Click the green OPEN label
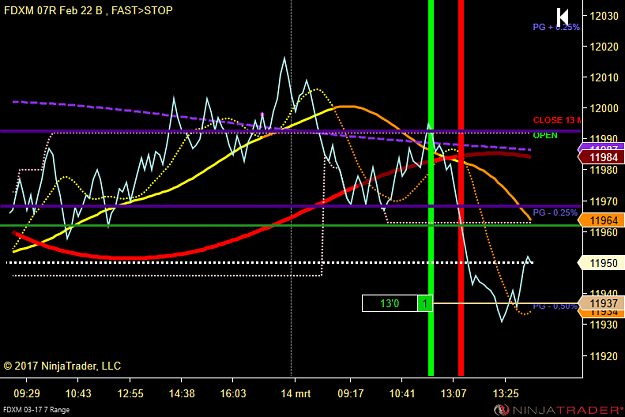This screenshot has height=417, width=625. (x=545, y=135)
